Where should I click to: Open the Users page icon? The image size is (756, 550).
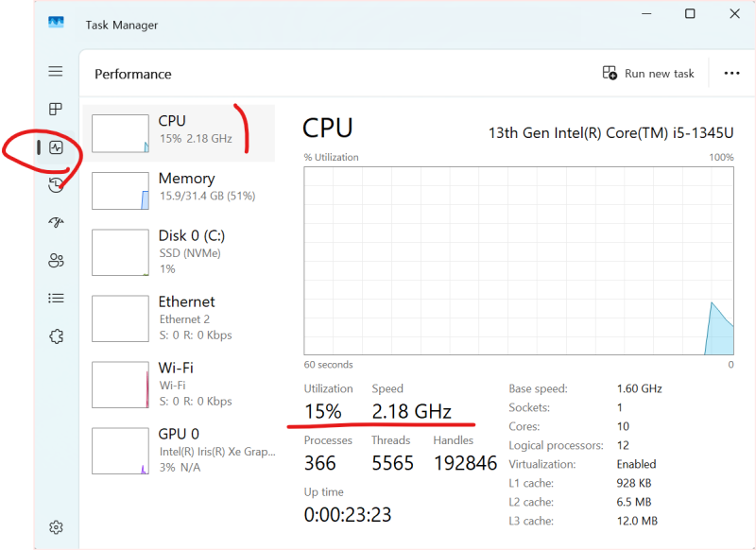tap(56, 260)
